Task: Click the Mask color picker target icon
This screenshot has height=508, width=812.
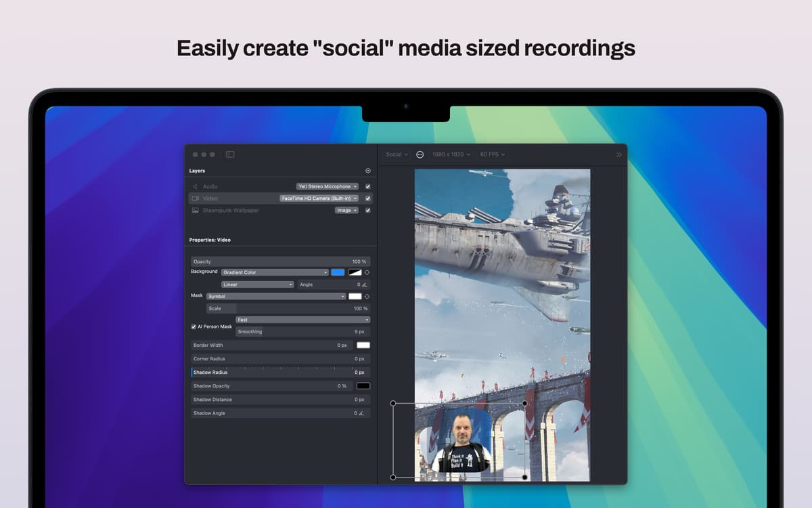Action: point(367,297)
